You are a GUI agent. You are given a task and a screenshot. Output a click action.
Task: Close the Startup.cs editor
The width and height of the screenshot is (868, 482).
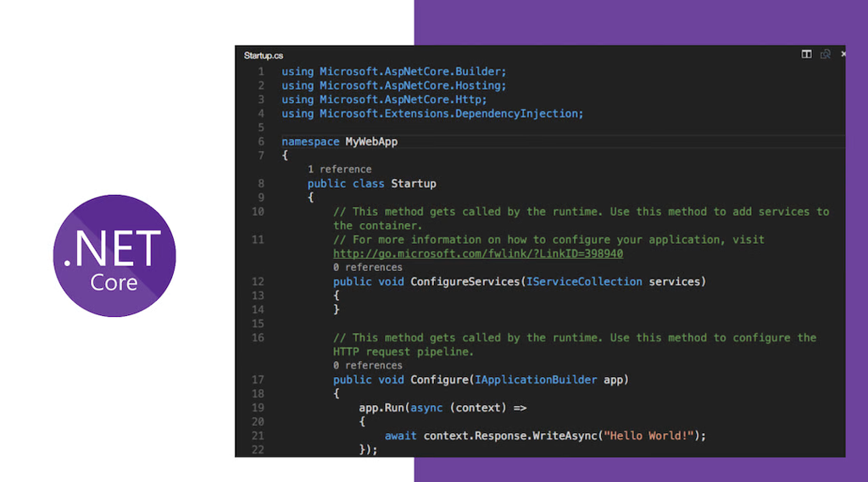point(843,54)
